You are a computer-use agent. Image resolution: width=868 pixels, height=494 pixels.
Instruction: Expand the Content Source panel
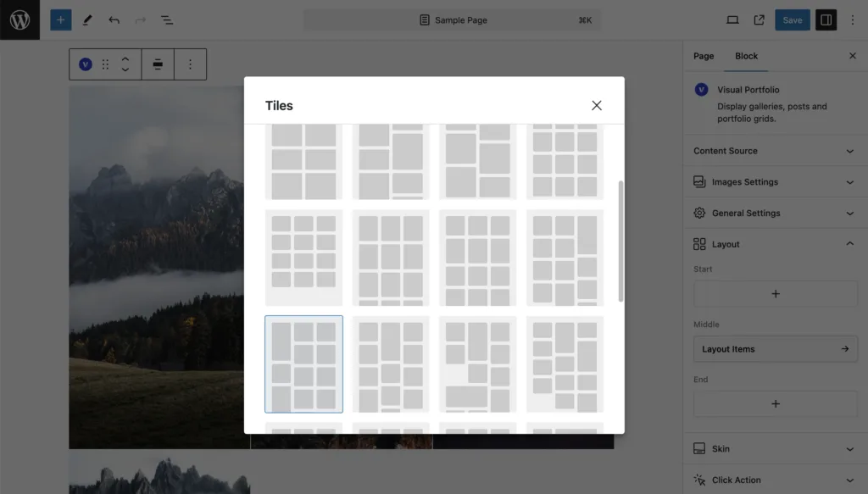(775, 151)
